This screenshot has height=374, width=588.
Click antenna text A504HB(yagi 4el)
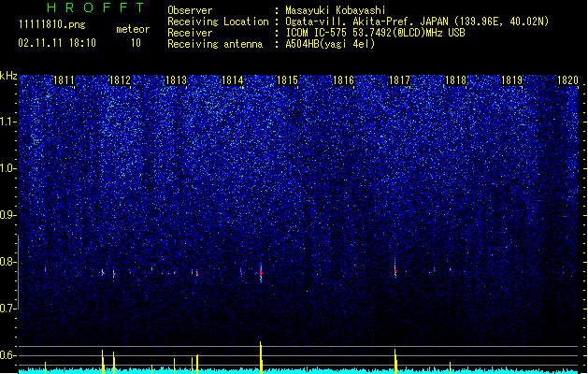click(330, 44)
